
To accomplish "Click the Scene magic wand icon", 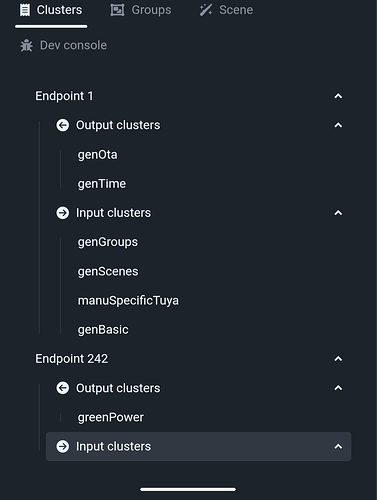I will (x=206, y=10).
